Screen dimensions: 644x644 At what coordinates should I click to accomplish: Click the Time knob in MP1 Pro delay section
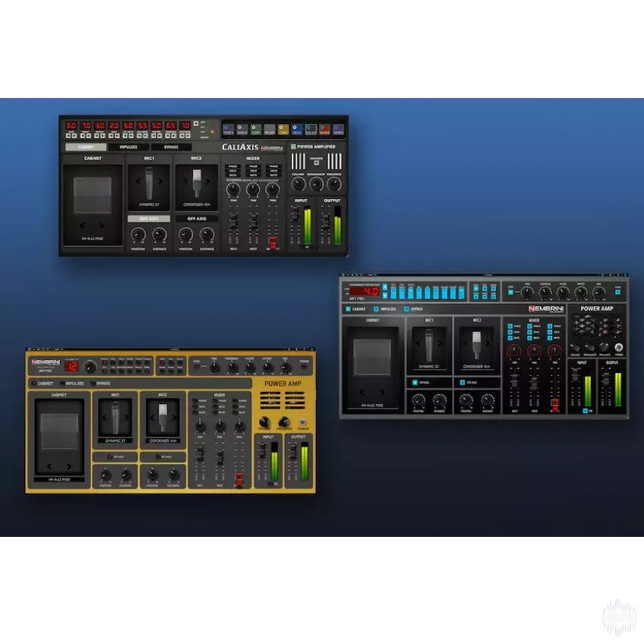click(x=527, y=293)
